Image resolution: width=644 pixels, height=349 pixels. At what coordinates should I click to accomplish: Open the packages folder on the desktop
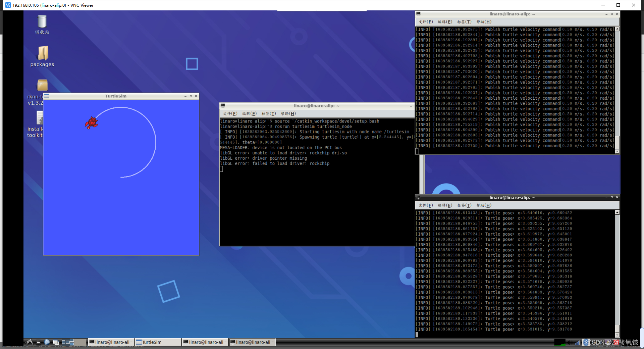[x=42, y=56]
